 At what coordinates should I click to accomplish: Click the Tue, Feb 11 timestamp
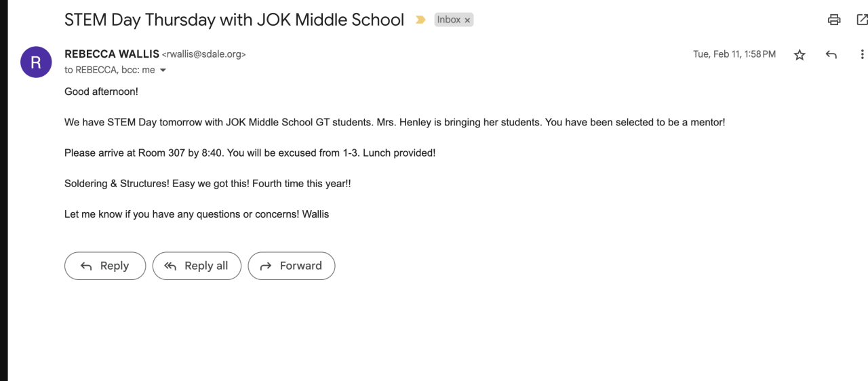pos(734,54)
